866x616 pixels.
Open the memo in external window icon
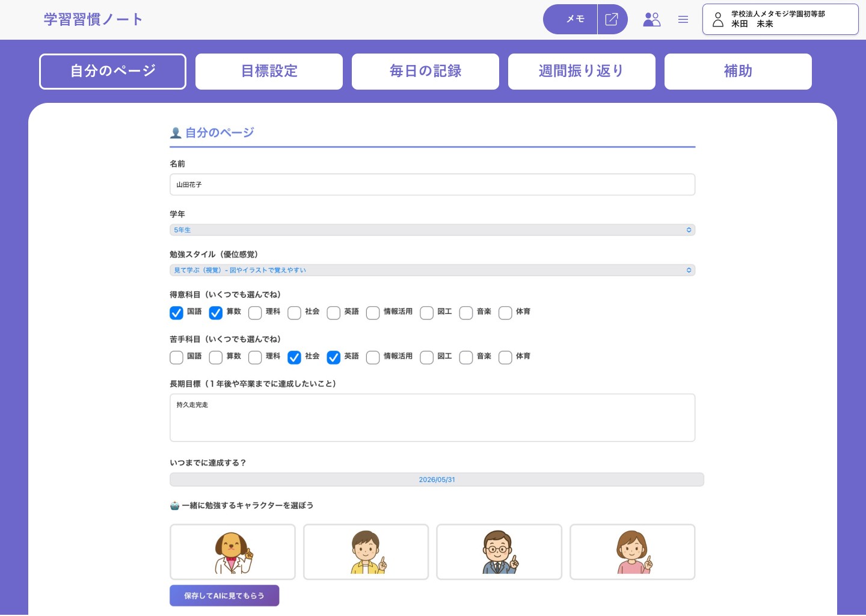(x=612, y=19)
